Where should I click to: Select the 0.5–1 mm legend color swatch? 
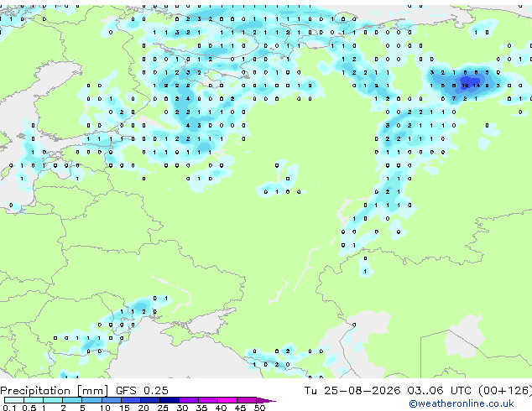point(34,400)
